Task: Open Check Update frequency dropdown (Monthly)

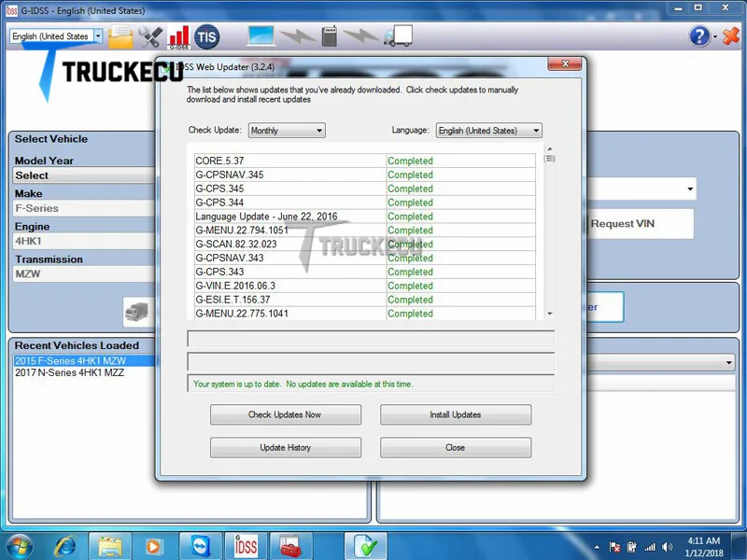Action: (287, 131)
